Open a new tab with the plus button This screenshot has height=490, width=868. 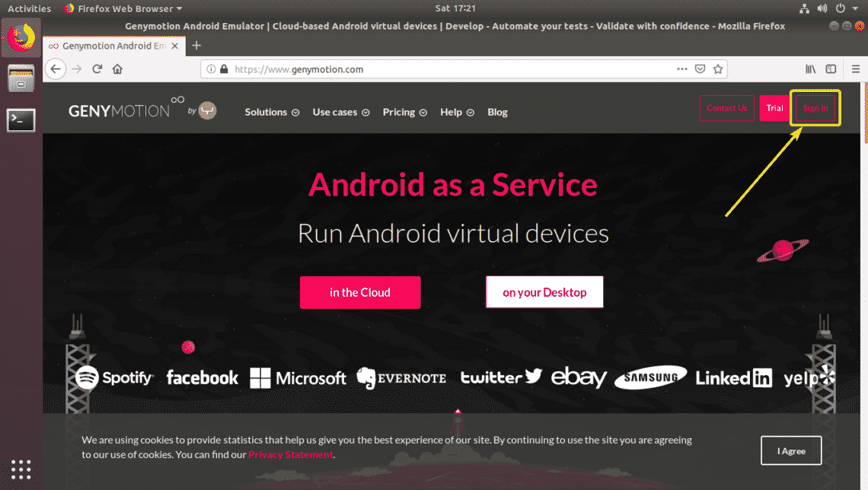(x=196, y=46)
